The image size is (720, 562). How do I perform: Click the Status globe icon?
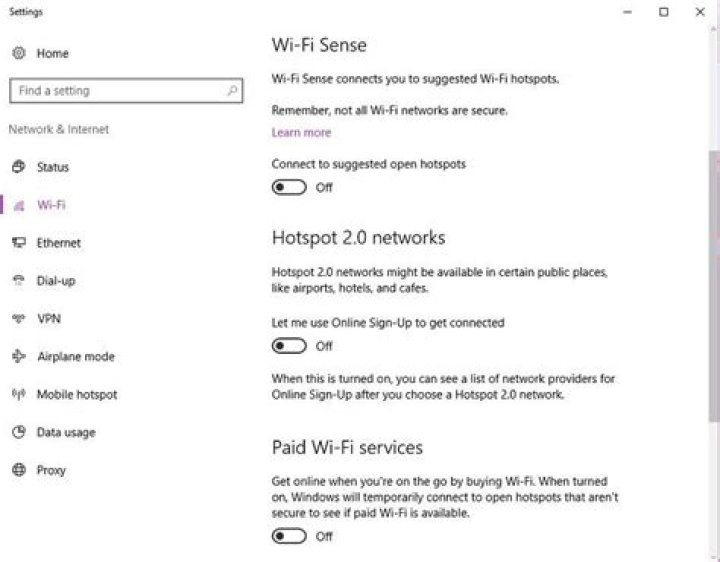[x=18, y=167]
